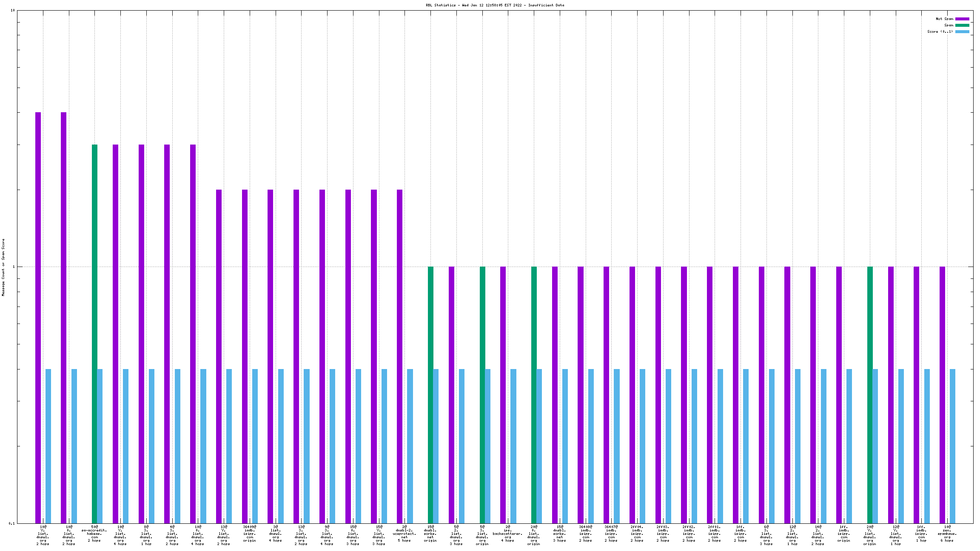Click the blue Score legend swatch
The image size is (980, 551).
962,31
